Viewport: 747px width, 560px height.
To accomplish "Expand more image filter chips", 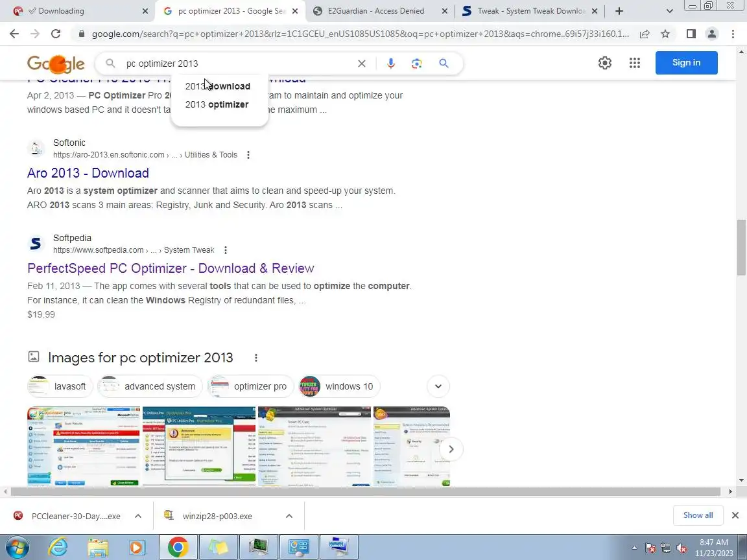I will click(x=438, y=386).
